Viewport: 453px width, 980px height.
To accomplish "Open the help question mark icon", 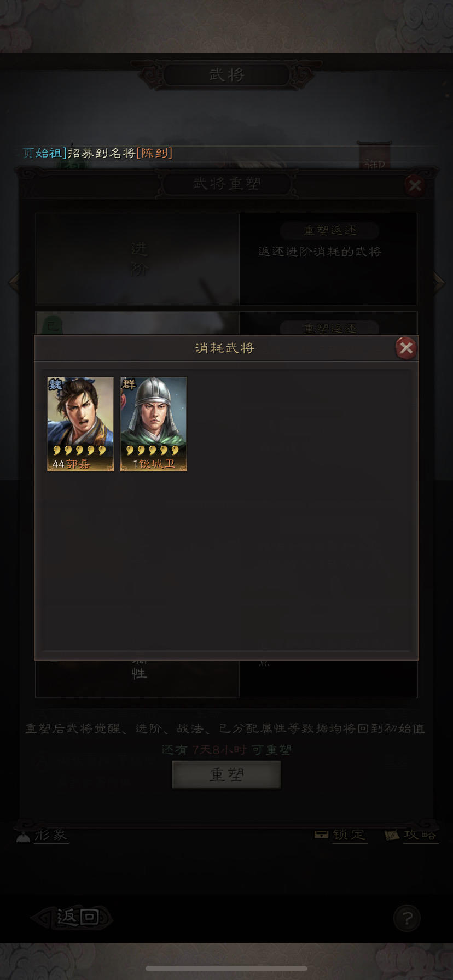I will tap(406, 918).
